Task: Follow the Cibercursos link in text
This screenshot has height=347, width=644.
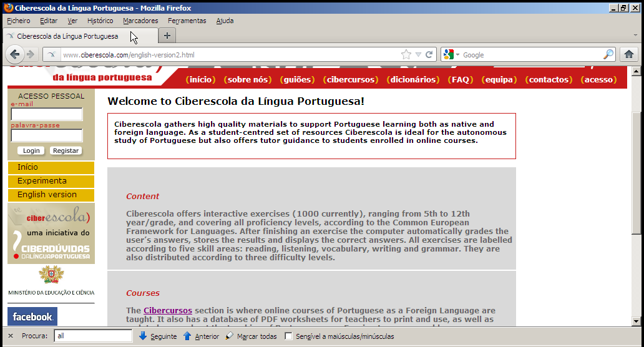Action: 168,310
